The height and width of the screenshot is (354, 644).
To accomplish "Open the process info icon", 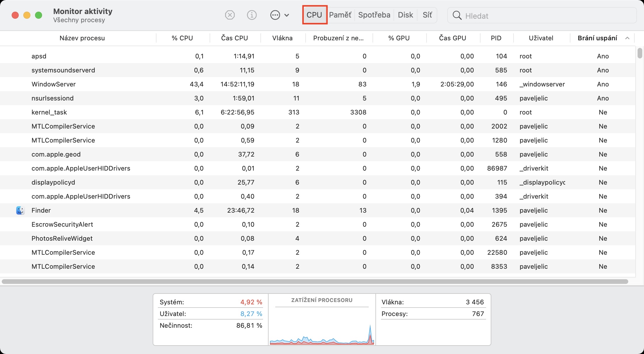I will [x=252, y=15].
